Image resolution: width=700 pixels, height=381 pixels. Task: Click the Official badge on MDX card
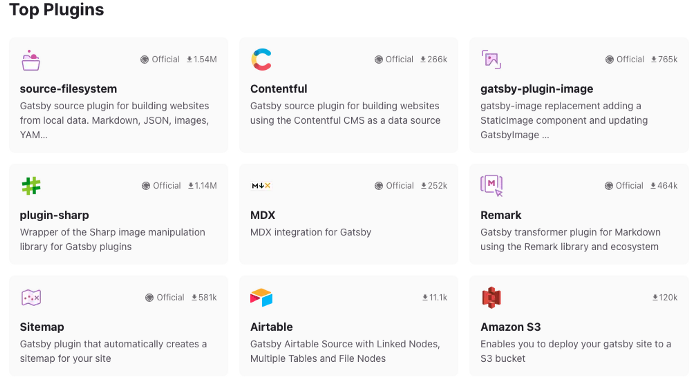(394, 186)
